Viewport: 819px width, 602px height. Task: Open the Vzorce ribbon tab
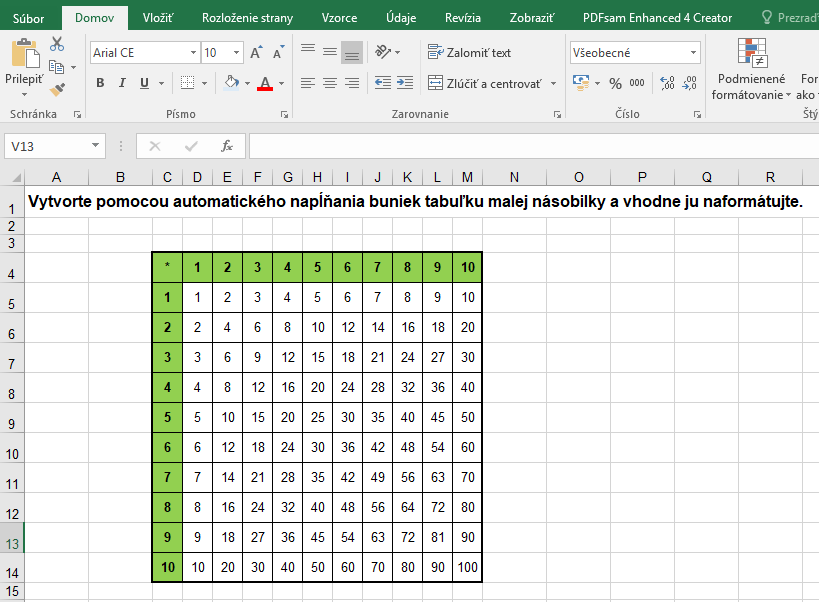coord(339,17)
